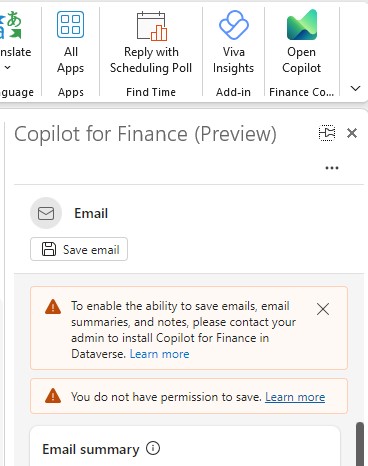
Task: Expand the Translate dropdown arrow
Action: (8, 68)
